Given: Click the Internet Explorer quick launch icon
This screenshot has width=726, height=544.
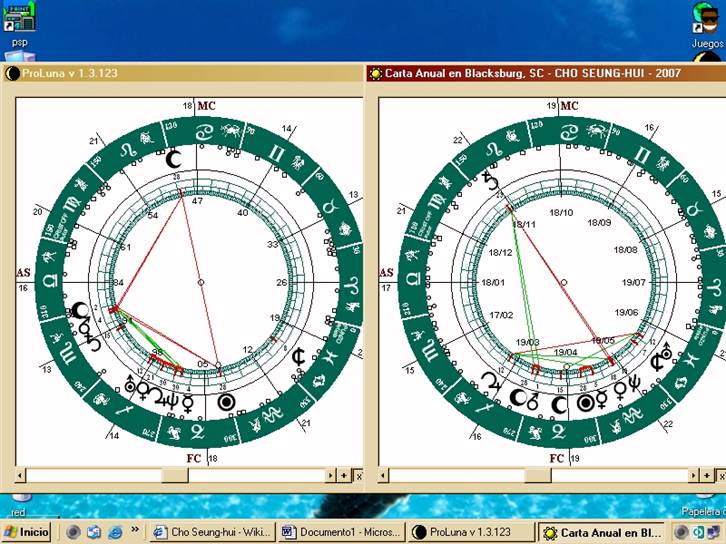Looking at the screenshot, I should (x=115, y=532).
